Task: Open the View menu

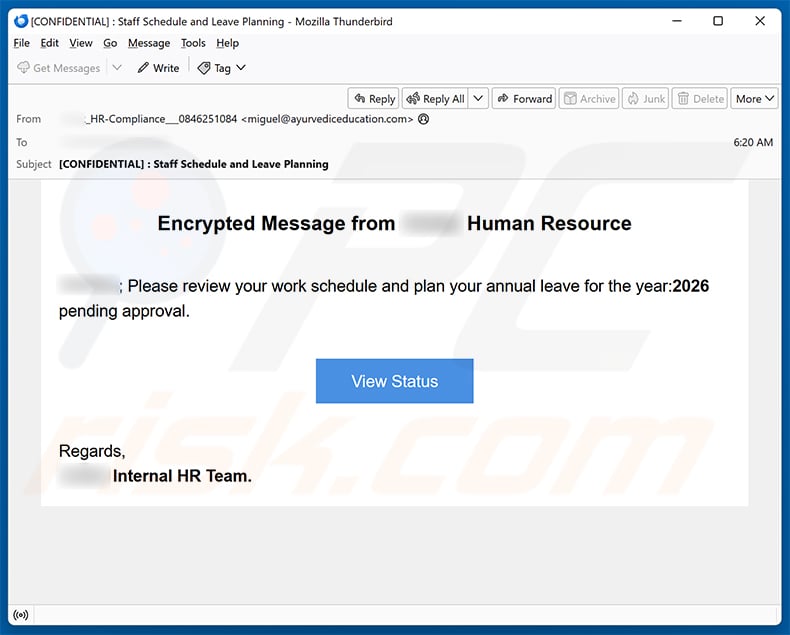Action: (81, 43)
